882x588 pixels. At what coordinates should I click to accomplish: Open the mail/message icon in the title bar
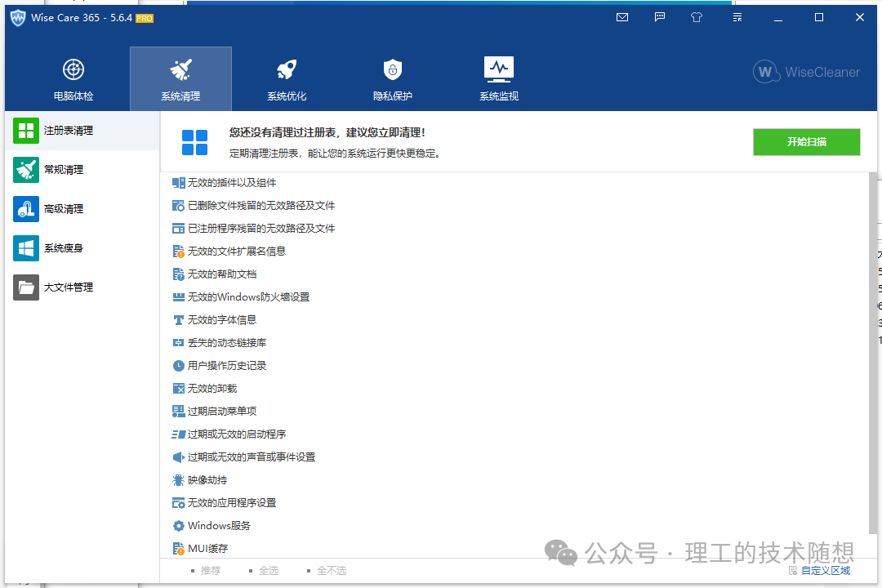(x=621, y=16)
